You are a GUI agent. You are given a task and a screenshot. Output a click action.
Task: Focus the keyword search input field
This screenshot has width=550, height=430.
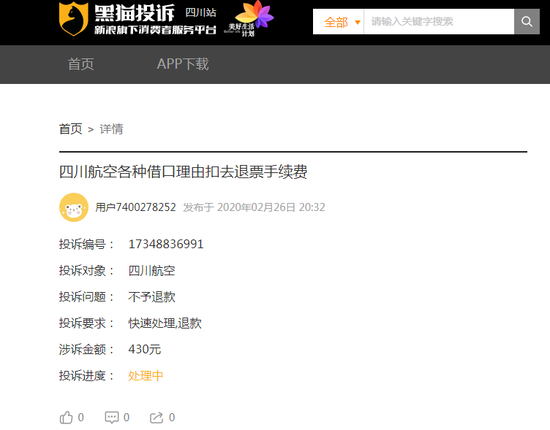pos(439,22)
